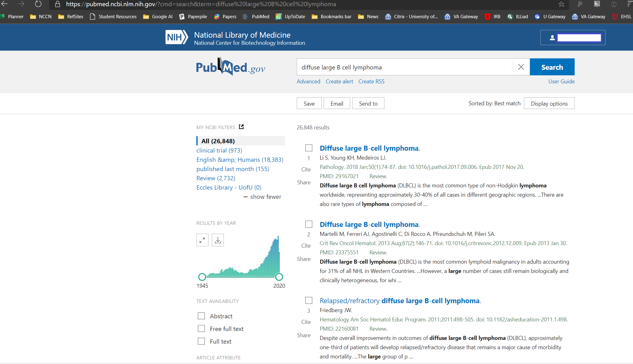Enable the Abstract filter checkbox
Screen dimensions: 633x364
pos(201,316)
